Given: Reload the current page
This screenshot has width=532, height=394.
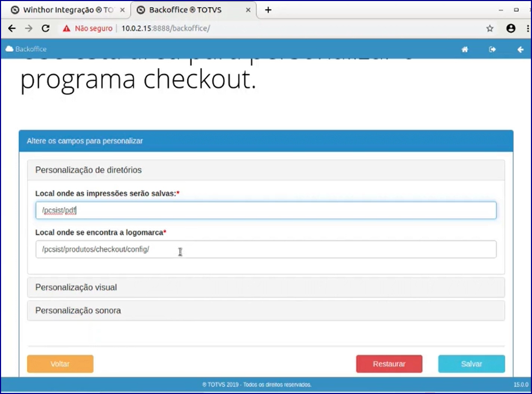Looking at the screenshot, I should tap(46, 28).
